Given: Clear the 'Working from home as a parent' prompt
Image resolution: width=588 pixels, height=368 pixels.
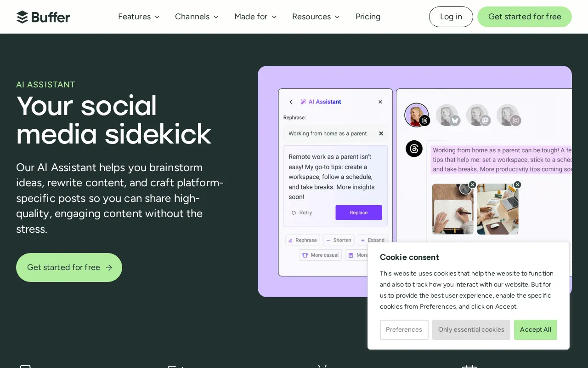Looking at the screenshot, I should [x=381, y=133].
